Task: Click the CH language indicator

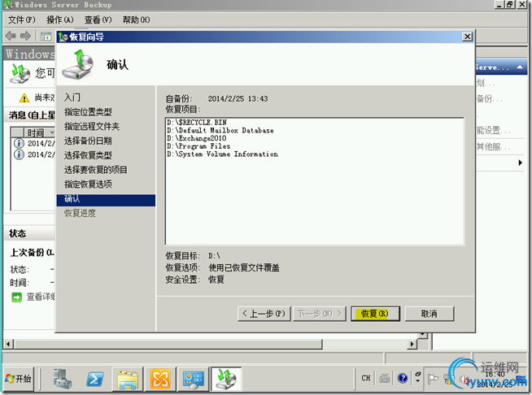Action: [x=366, y=378]
